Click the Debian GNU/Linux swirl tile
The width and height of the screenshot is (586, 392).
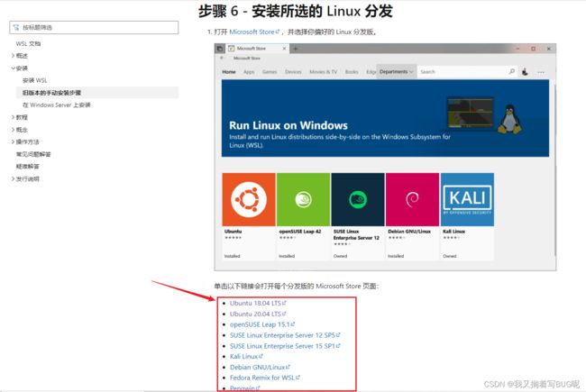coord(412,199)
